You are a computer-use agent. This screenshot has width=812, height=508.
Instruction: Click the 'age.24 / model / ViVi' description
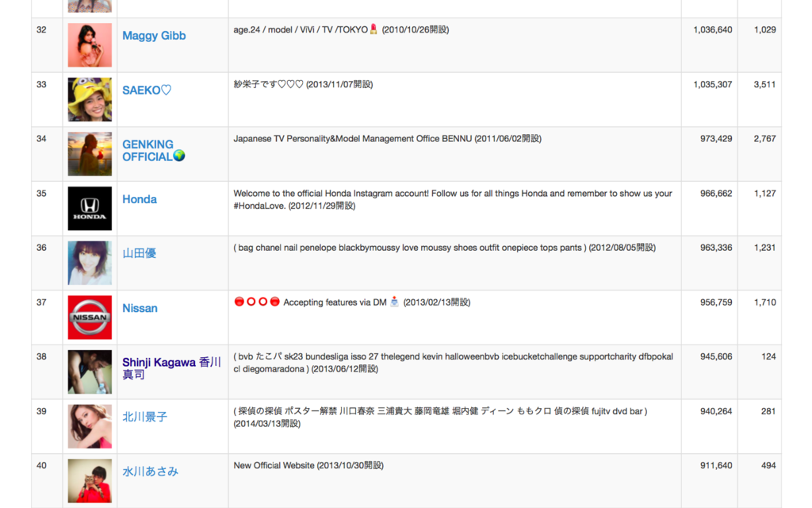(341, 30)
